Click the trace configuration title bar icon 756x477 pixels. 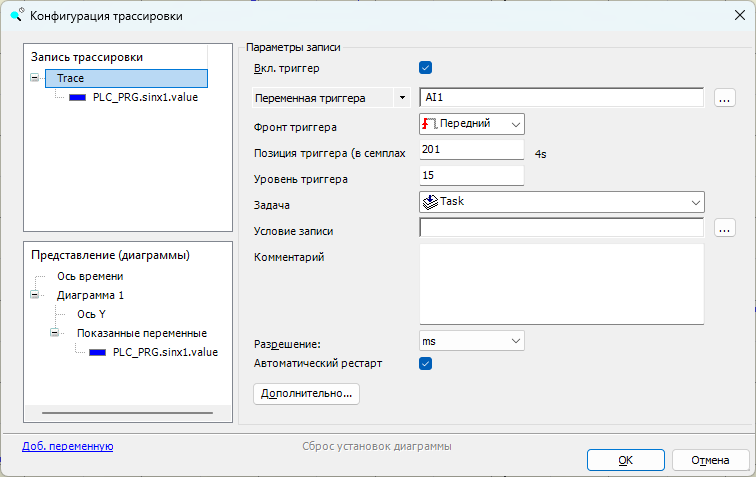click(x=16, y=16)
